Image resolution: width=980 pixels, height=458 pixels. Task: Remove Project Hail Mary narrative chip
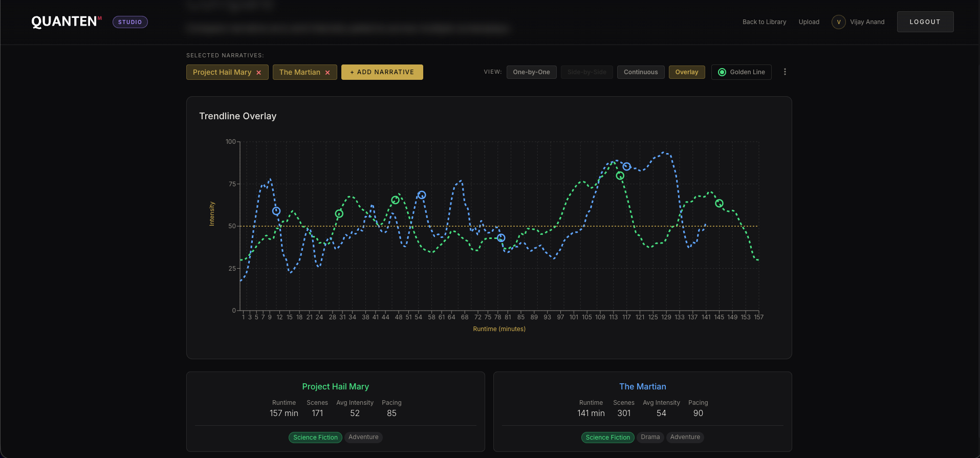point(258,73)
